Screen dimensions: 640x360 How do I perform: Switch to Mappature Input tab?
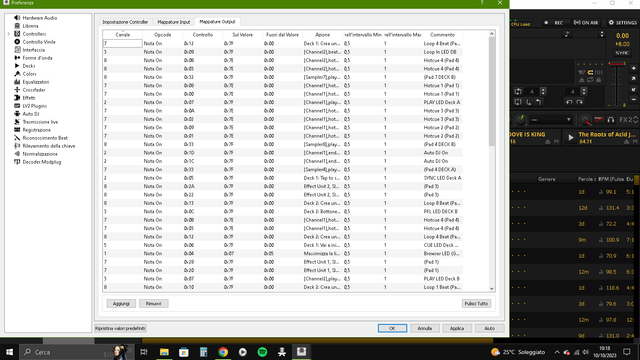point(173,22)
